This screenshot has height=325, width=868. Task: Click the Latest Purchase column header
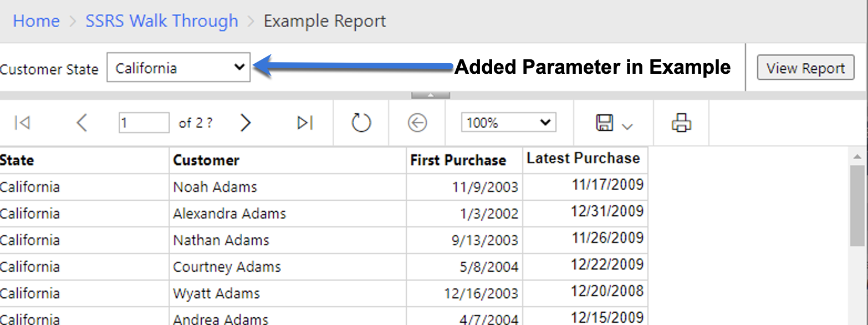coord(584,159)
